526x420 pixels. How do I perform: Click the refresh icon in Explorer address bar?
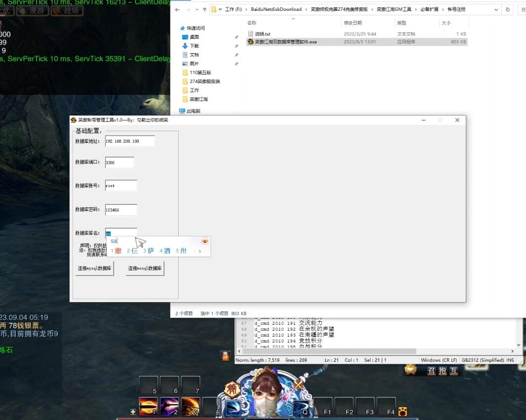[508, 9]
